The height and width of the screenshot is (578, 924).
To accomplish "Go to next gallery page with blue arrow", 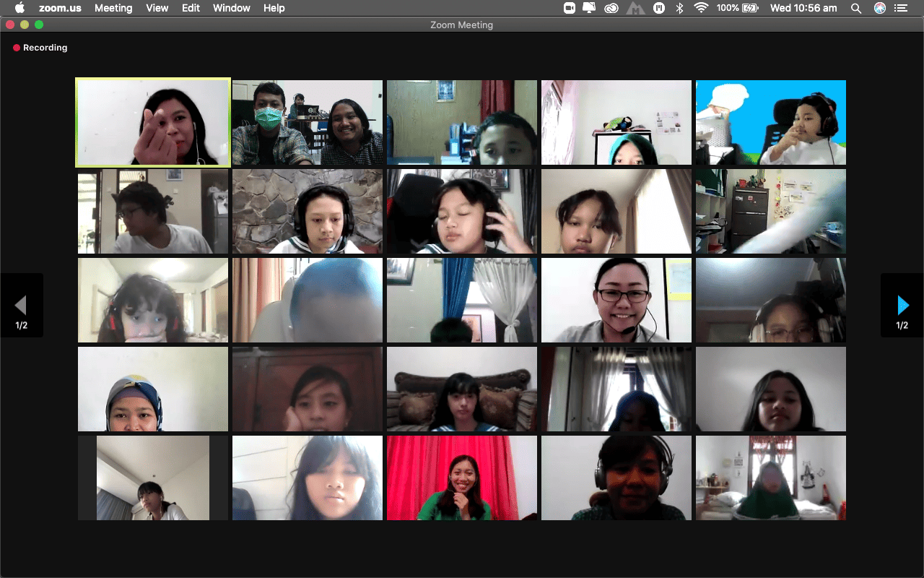I will [902, 306].
